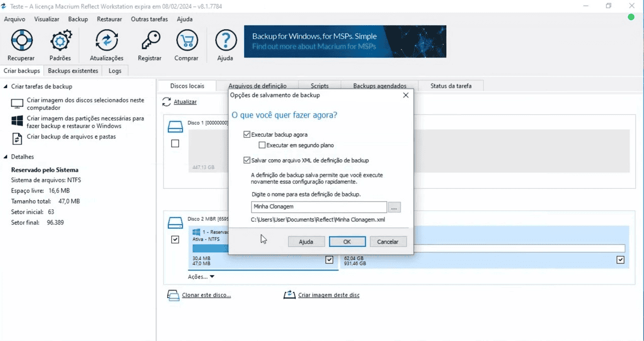Click the Clonar este disco... link
The image size is (644, 341).
point(206,295)
